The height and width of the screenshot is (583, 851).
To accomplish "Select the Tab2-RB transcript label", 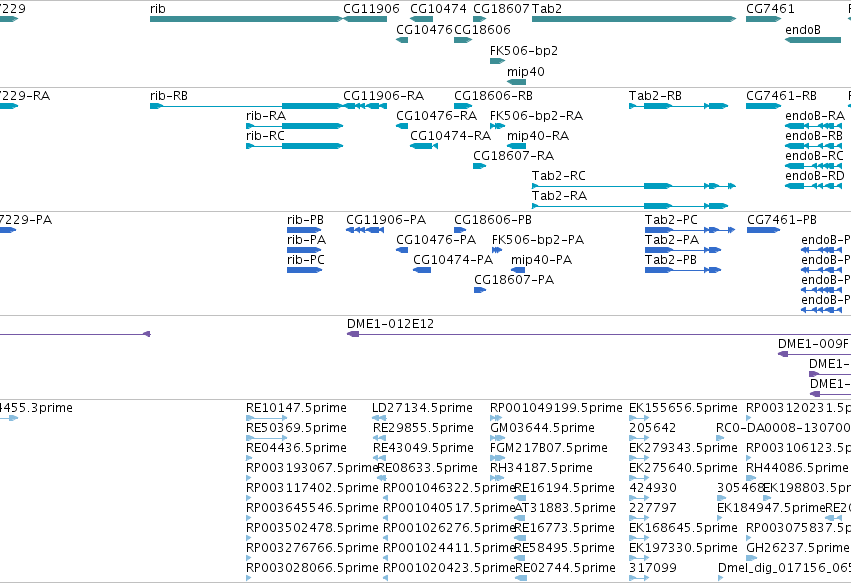I will (655, 96).
